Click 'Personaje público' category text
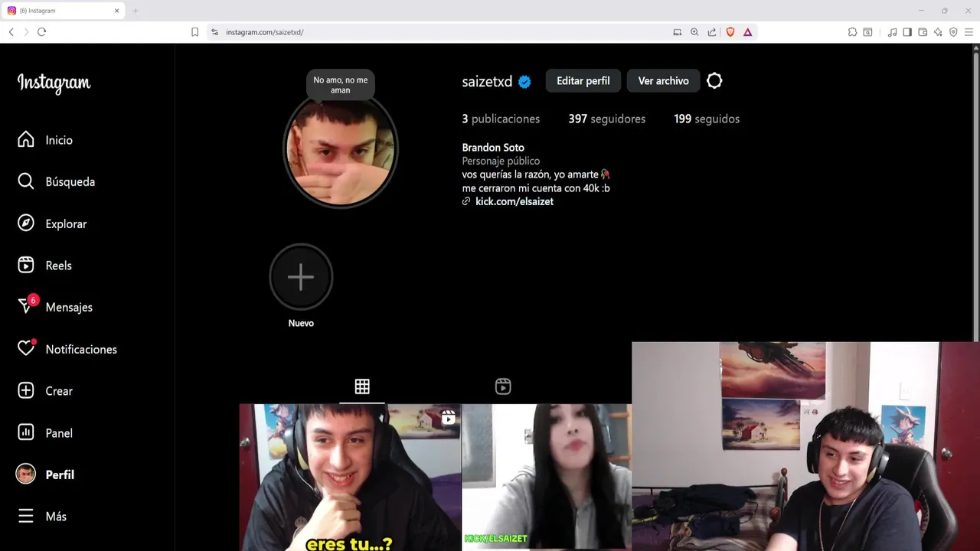The width and height of the screenshot is (980, 551). coord(501,161)
